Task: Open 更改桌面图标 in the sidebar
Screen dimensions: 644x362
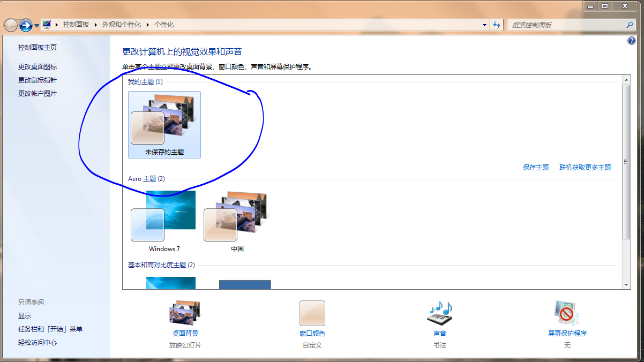Action: tap(38, 67)
